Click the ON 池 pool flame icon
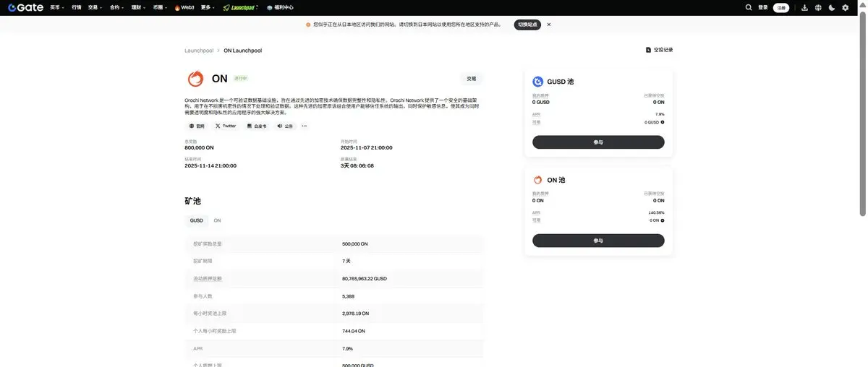This screenshot has width=868, height=367. [x=538, y=180]
